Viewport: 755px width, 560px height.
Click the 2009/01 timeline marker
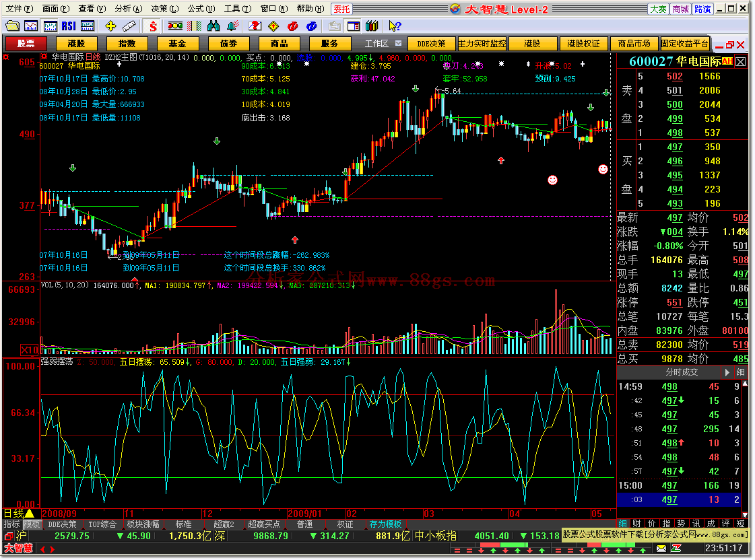pyautogui.click(x=304, y=514)
